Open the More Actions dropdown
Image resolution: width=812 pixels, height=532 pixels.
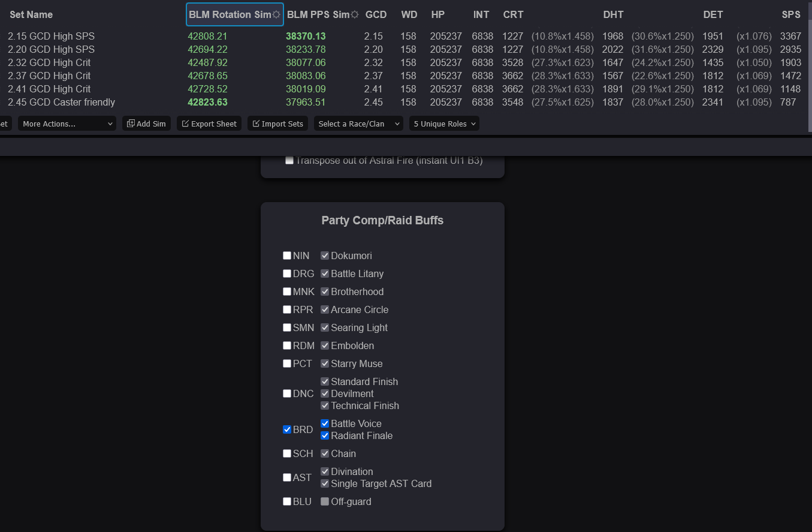tap(67, 124)
